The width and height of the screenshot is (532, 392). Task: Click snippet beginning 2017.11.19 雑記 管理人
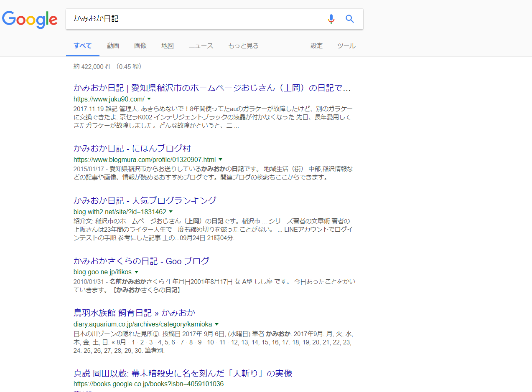(x=213, y=117)
